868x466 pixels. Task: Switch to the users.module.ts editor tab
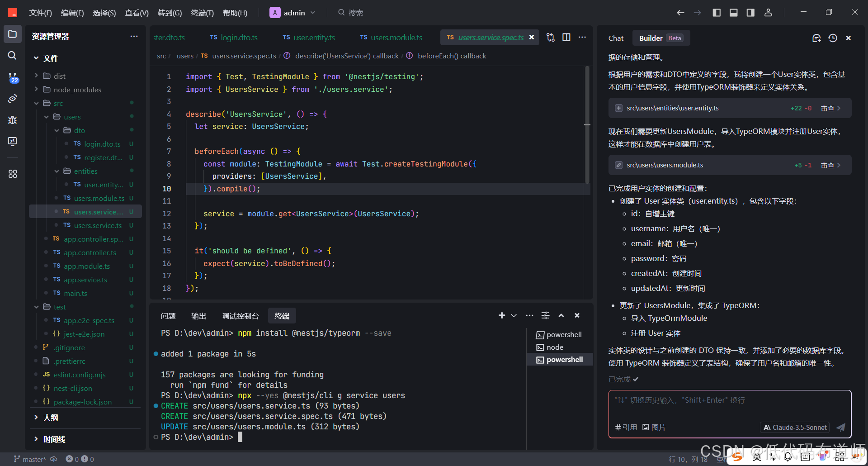pos(391,37)
